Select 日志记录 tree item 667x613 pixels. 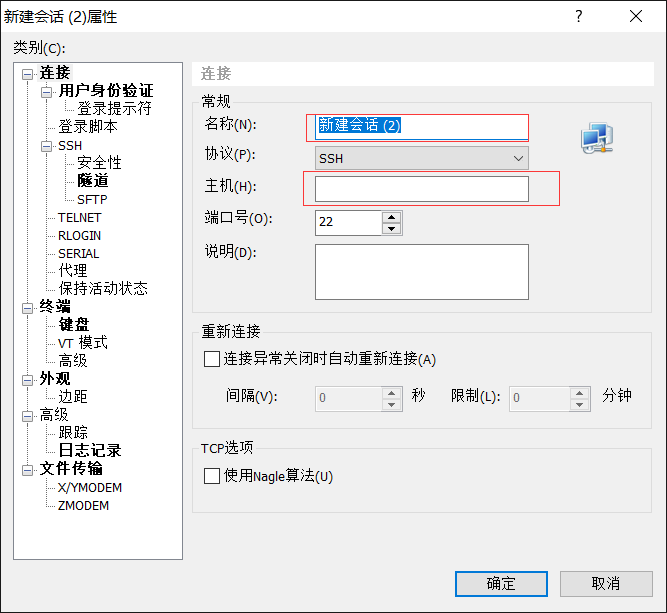coord(90,450)
